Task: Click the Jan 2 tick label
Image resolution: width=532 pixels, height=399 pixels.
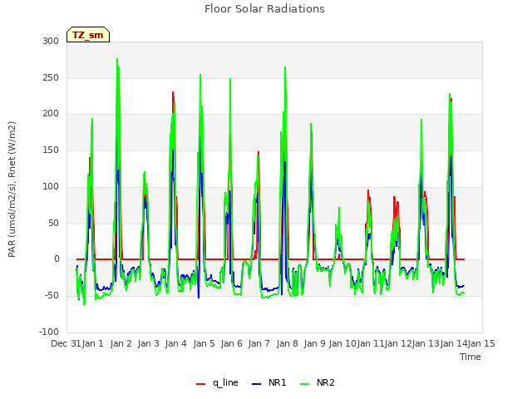Action: (121, 343)
